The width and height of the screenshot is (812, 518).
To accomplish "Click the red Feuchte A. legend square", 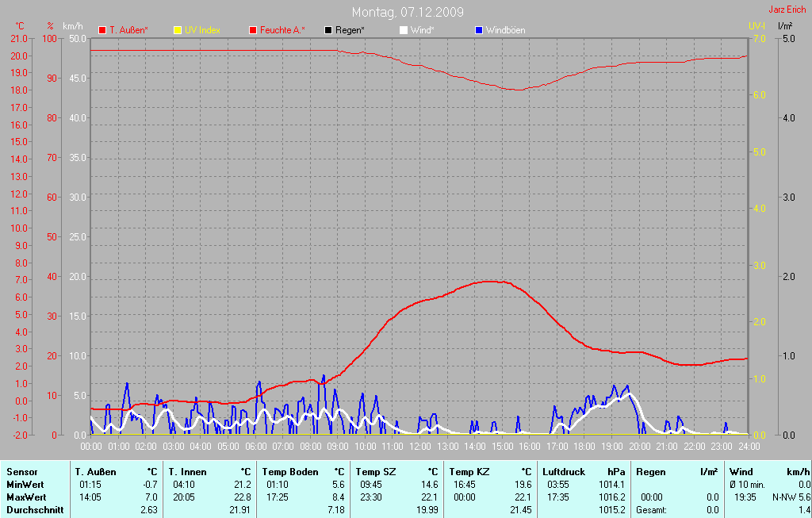I will point(253,30).
